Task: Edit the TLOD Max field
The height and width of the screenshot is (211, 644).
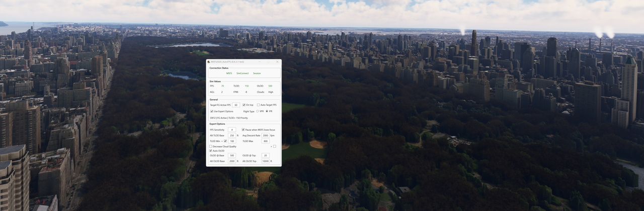Action: click(x=266, y=141)
